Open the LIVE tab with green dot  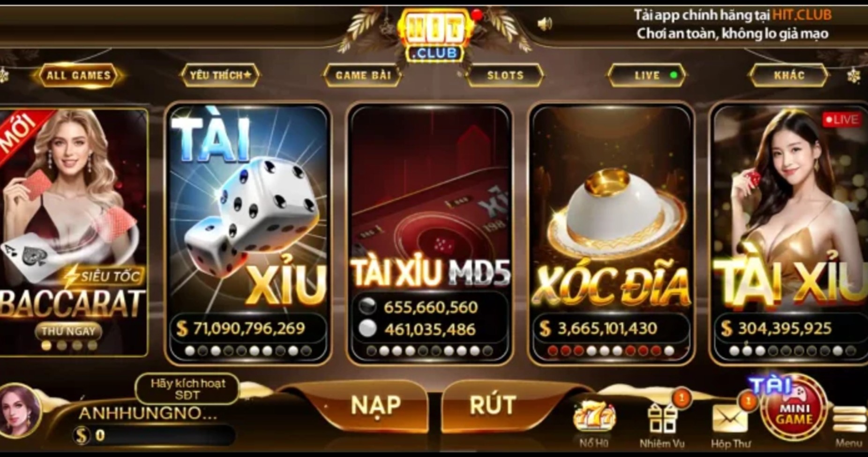(647, 75)
